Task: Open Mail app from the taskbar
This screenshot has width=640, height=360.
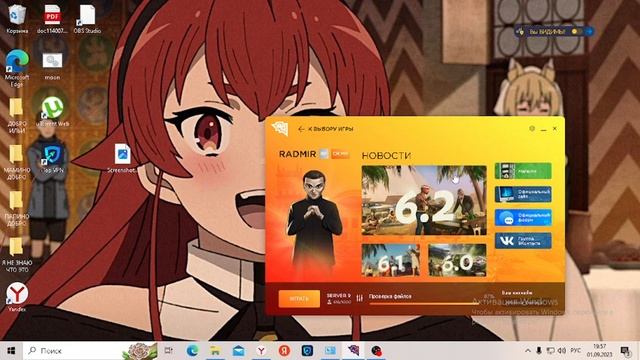Action: pyautogui.click(x=238, y=351)
